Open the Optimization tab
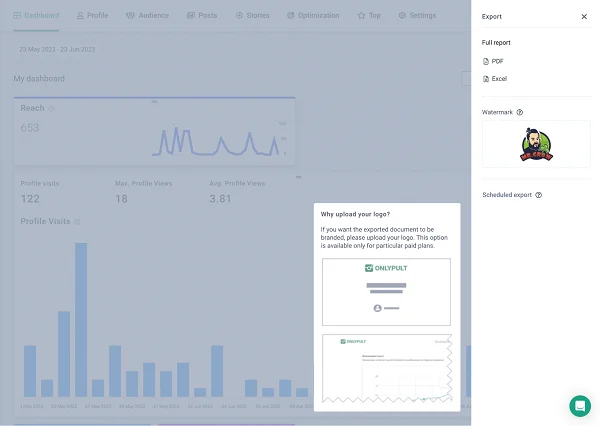 pos(315,16)
